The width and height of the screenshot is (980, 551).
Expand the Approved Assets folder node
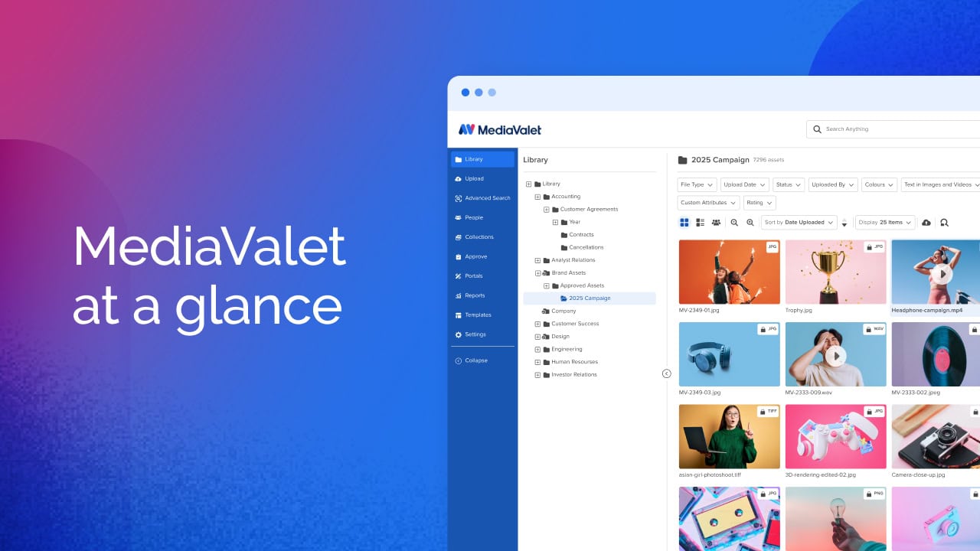point(547,285)
